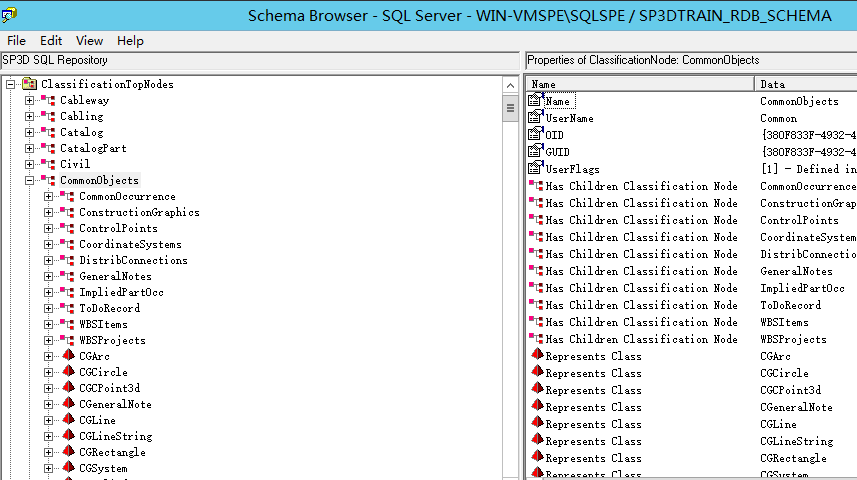This screenshot has width=857, height=480.
Task: Select the CommonObjects tree item
Action: pos(99,180)
